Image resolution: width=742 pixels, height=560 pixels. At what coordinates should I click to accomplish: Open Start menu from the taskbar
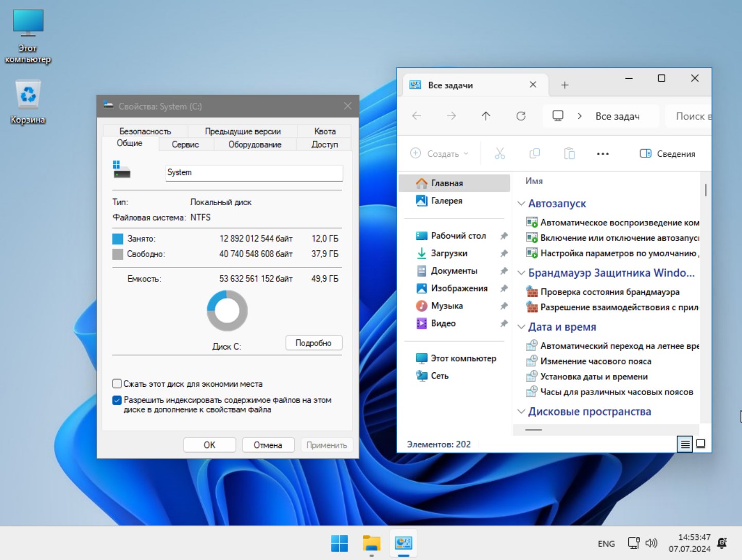(x=339, y=543)
